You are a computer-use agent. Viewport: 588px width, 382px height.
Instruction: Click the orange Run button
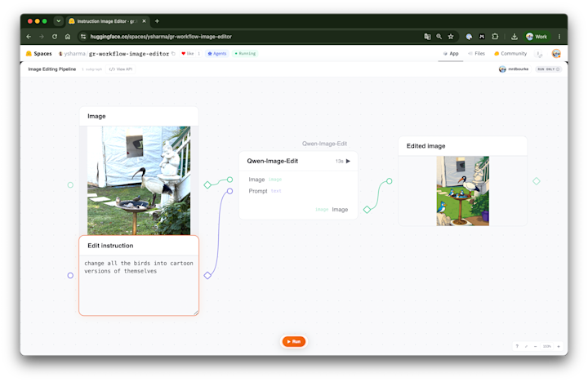click(x=294, y=341)
